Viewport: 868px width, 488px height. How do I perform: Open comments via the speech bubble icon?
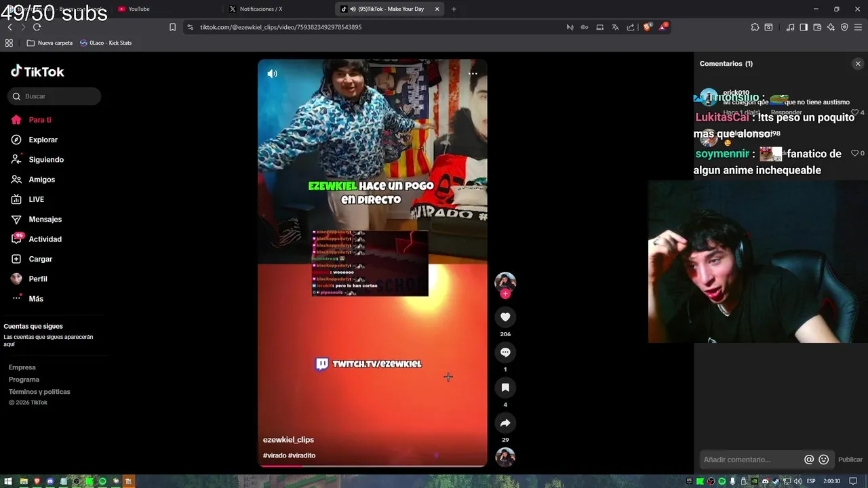point(505,352)
